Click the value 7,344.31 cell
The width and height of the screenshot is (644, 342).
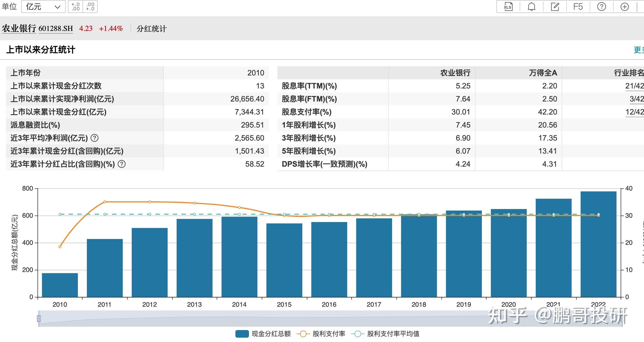tap(249, 112)
